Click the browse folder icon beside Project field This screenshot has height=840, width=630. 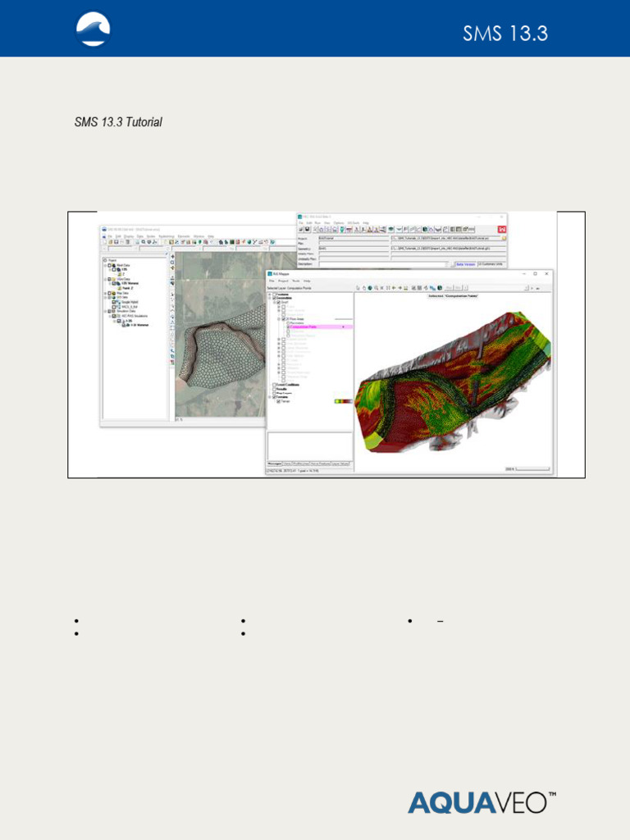[504, 239]
